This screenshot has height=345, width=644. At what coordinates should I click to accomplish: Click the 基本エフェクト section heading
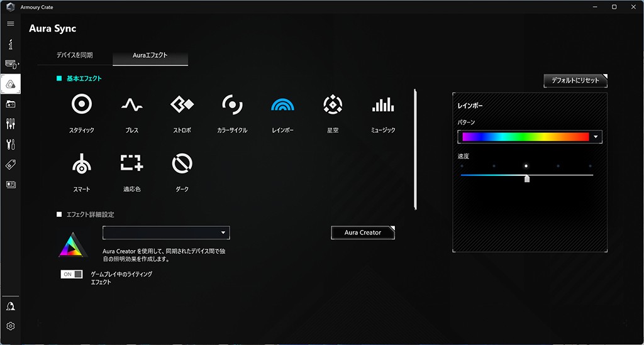(x=84, y=79)
